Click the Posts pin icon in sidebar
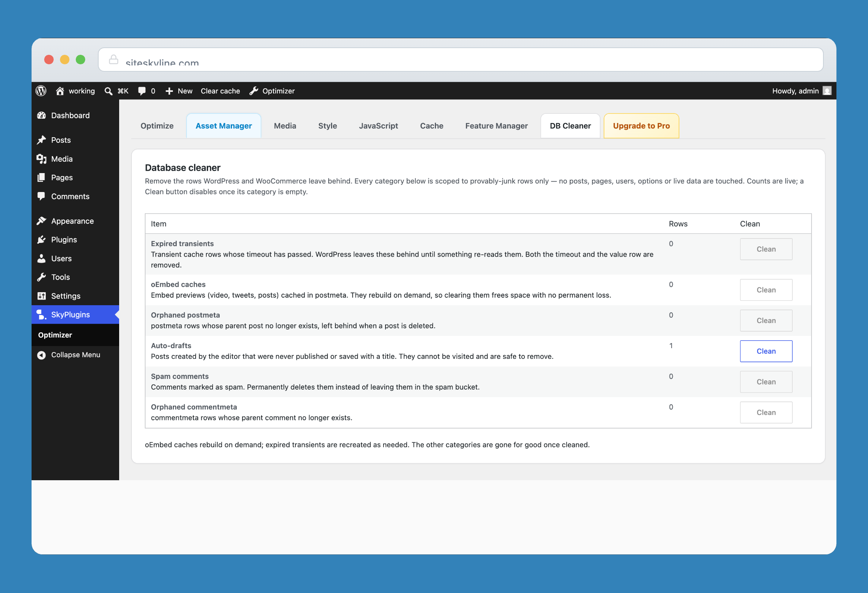 41,140
